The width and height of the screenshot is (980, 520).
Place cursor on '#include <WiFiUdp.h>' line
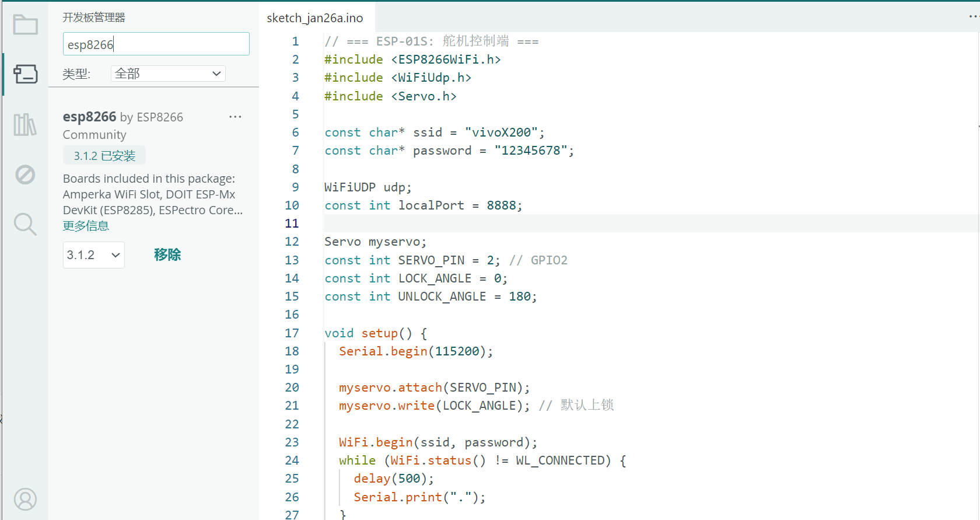[398, 78]
